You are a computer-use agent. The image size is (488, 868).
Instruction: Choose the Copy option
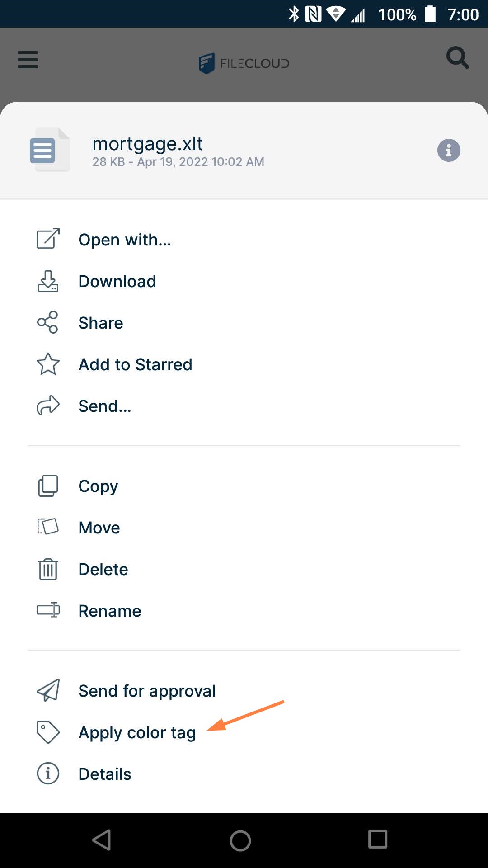[x=98, y=486]
